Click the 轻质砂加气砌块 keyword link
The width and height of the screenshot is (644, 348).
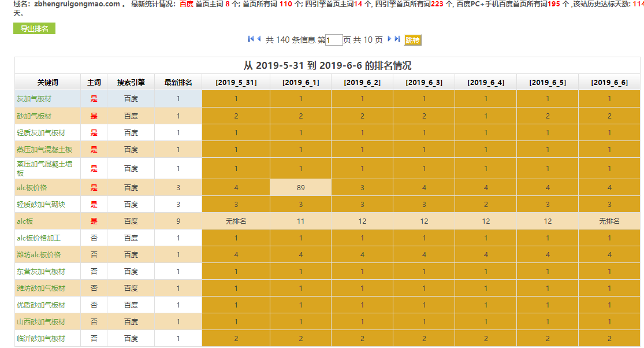(41, 205)
